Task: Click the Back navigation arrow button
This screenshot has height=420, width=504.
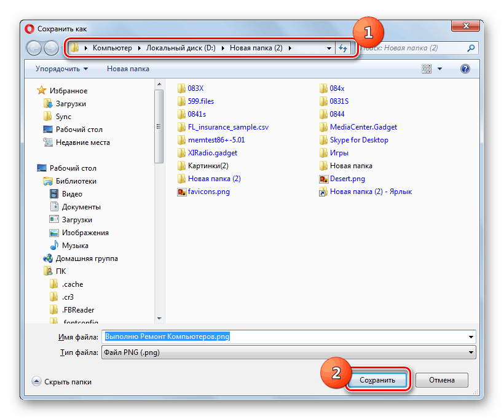Action: pyautogui.click(x=34, y=48)
